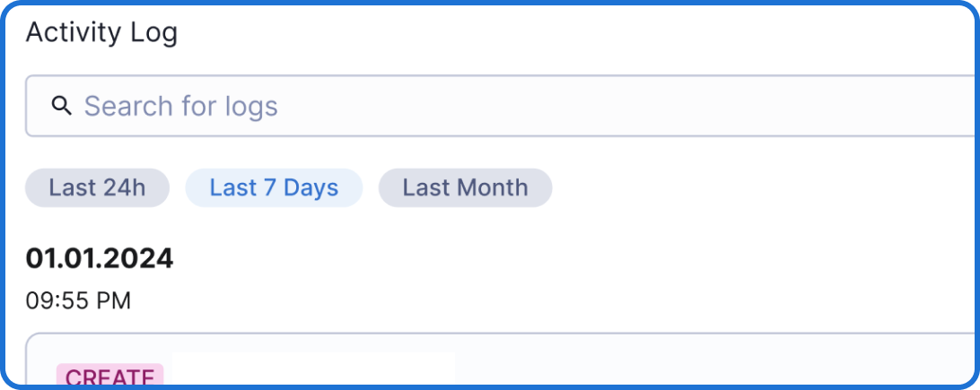Image resolution: width=980 pixels, height=390 pixels.
Task: Click the Search for logs placeholder text
Action: [x=181, y=107]
